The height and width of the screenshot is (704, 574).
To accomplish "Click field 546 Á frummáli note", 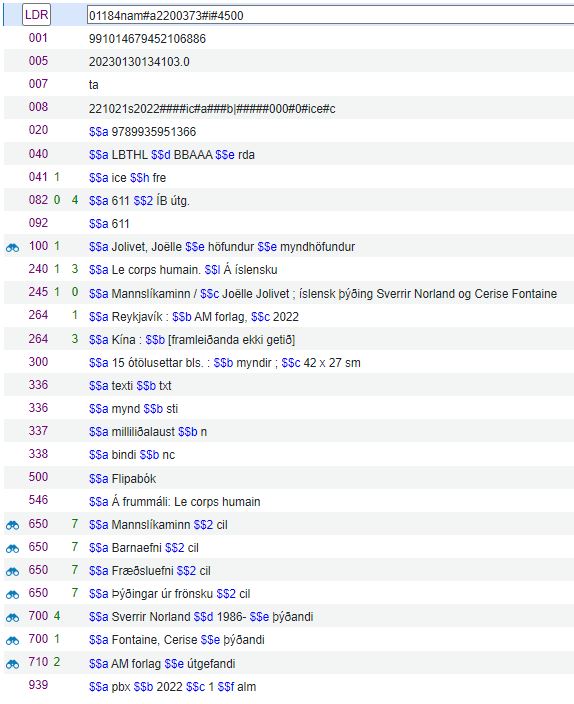I will click(x=174, y=502).
